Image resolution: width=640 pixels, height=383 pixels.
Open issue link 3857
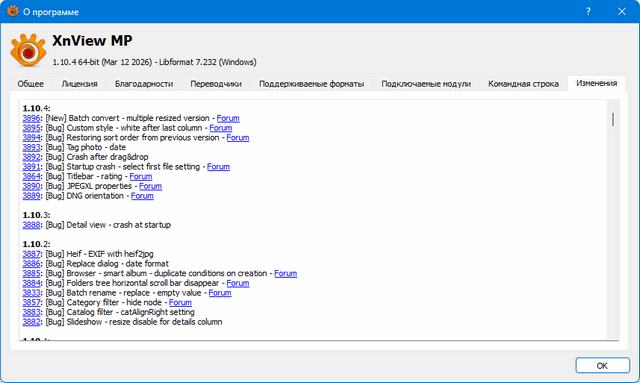(31, 303)
